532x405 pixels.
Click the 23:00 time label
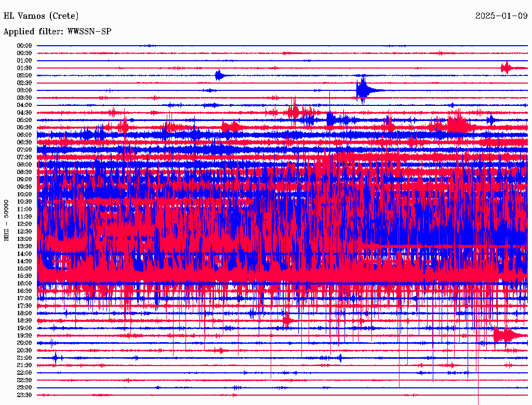[x=24, y=388]
